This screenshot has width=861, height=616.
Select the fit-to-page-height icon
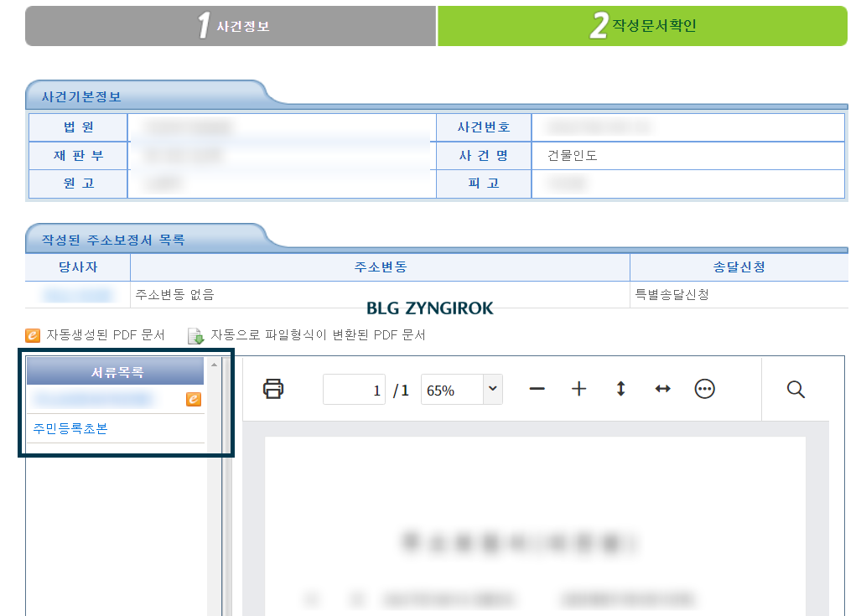(620, 388)
